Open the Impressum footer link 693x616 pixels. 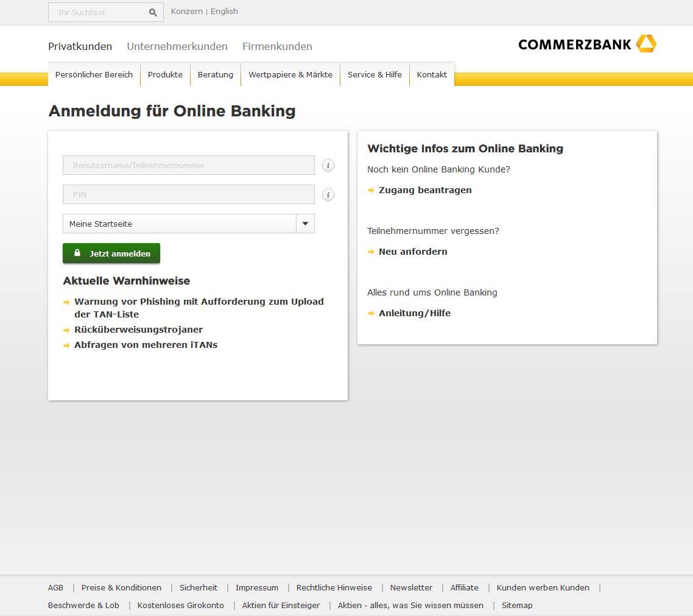pos(257,588)
